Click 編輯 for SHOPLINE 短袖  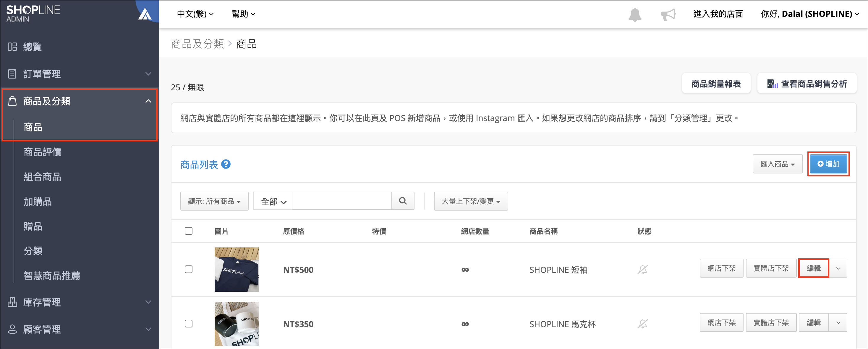click(x=814, y=268)
